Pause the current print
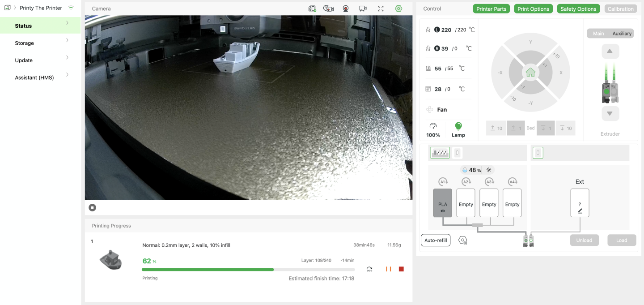644x305 pixels. [389, 269]
